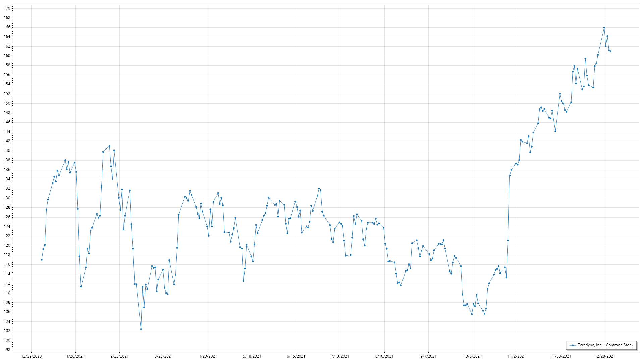Click the first data point at 117
This screenshot has width=644, height=362.
[x=42, y=260]
